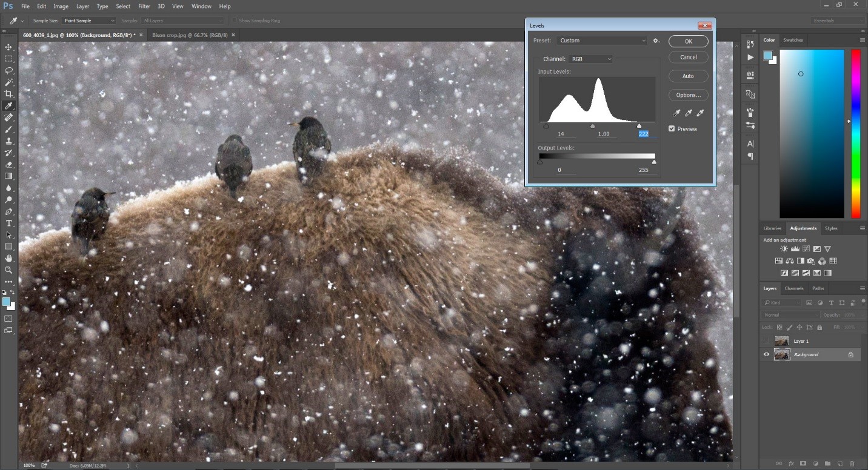This screenshot has width=868, height=470.
Task: Select the Hand tool
Action: tap(8, 259)
